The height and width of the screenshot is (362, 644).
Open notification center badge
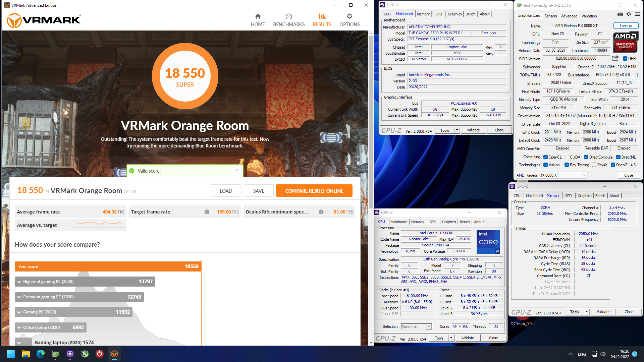635,354
